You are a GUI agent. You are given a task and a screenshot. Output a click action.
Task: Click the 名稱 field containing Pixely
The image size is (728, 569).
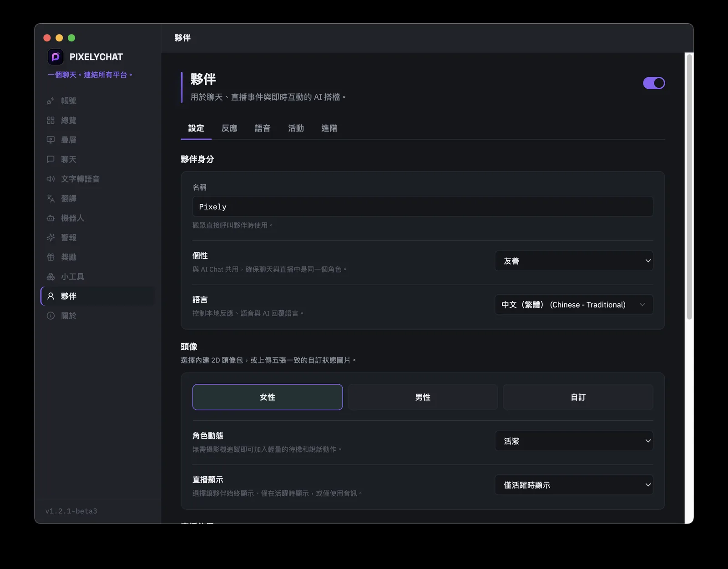click(423, 206)
